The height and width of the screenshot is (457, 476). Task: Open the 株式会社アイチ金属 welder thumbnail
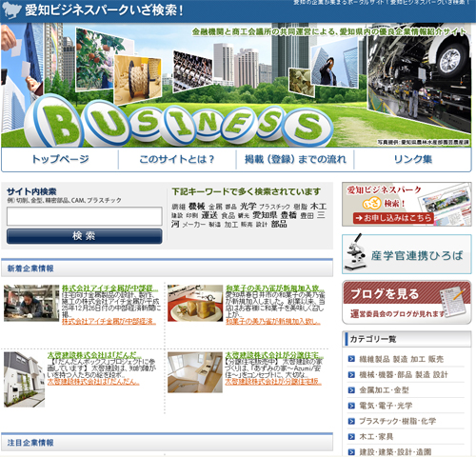31,303
